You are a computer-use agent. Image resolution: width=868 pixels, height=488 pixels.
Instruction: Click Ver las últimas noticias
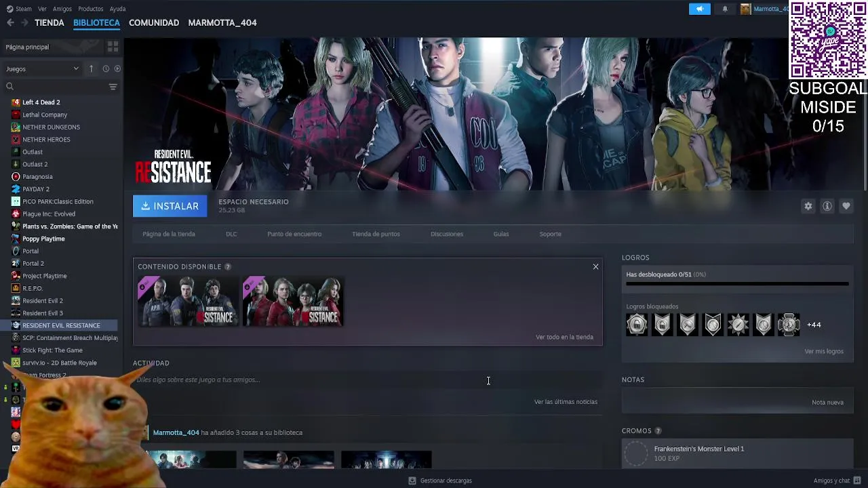pos(566,402)
